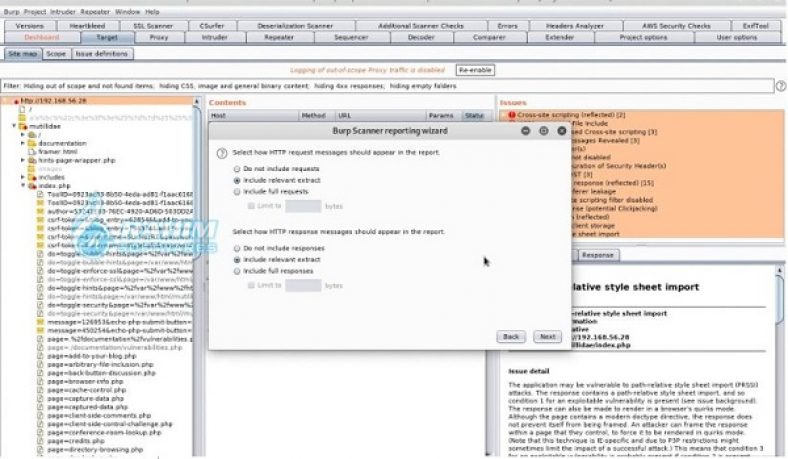This screenshot has height=459, width=788.
Task: Click the Re-enable logging button
Action: coord(475,70)
